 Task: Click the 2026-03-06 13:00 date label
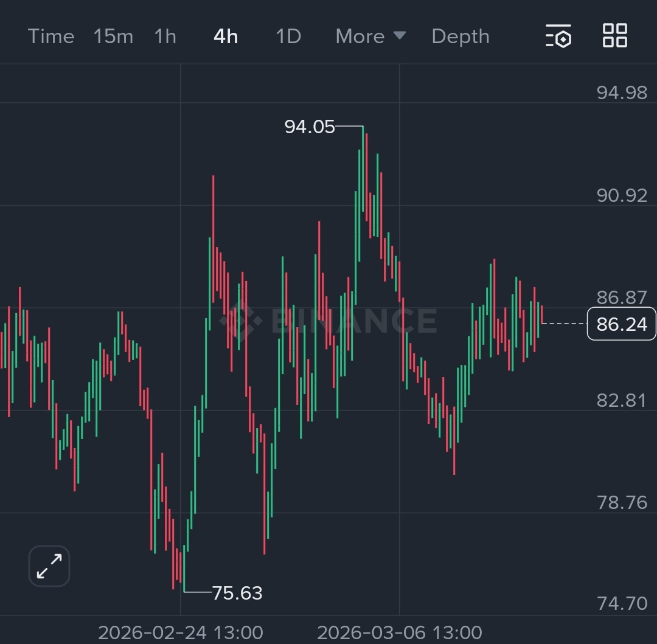[x=400, y=632]
